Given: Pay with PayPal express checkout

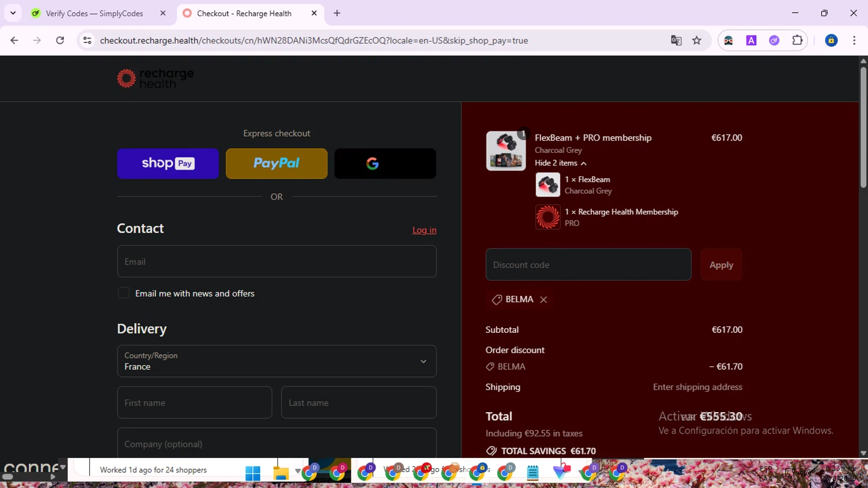Looking at the screenshot, I should click(277, 163).
